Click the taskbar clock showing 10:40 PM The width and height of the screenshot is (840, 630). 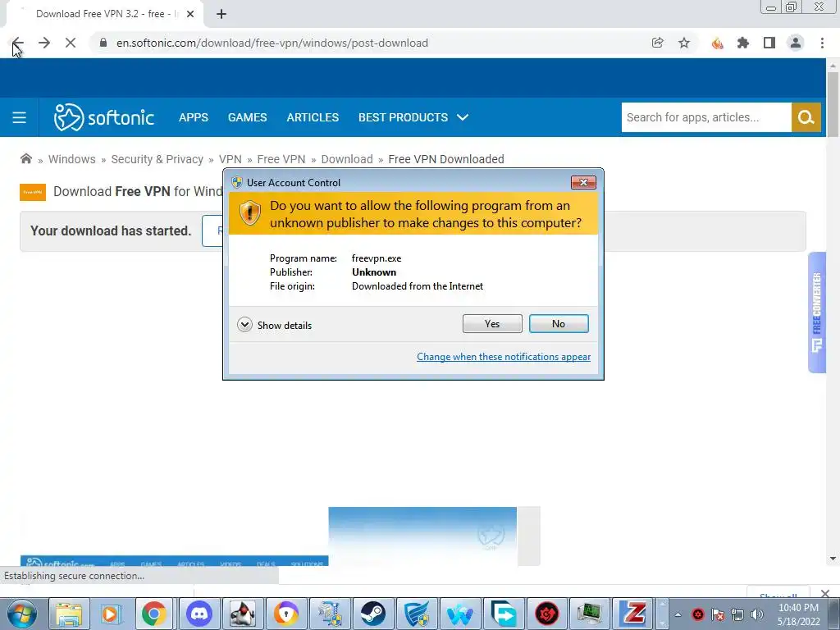(x=798, y=614)
